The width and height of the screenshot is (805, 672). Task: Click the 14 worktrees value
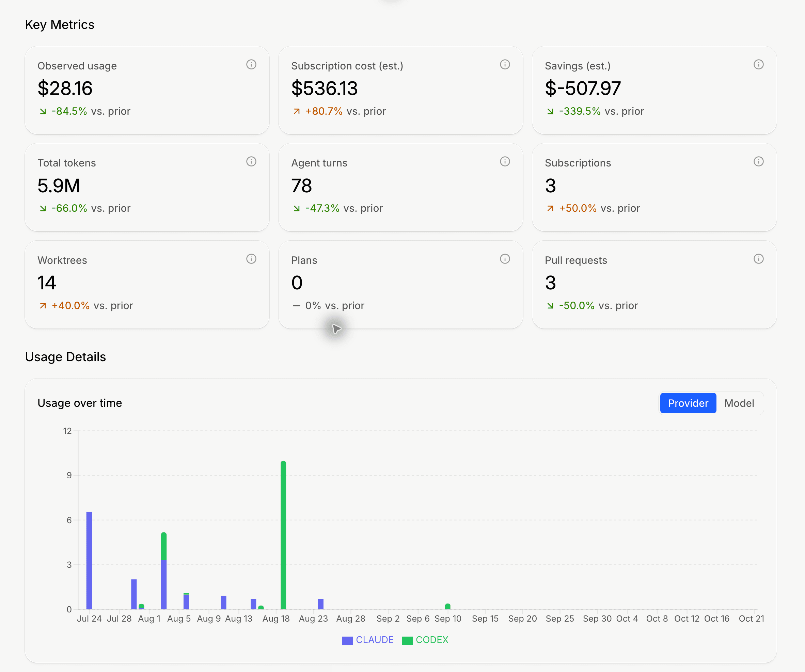click(x=47, y=283)
